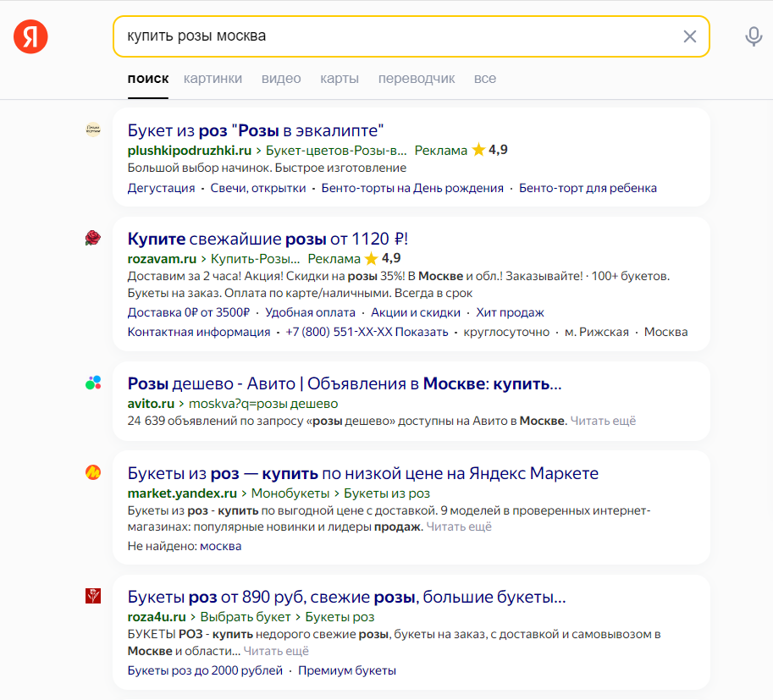Viewport: 773px width, 700px height.
Task: Open the Акции и скидки sitelink
Action: click(x=416, y=312)
